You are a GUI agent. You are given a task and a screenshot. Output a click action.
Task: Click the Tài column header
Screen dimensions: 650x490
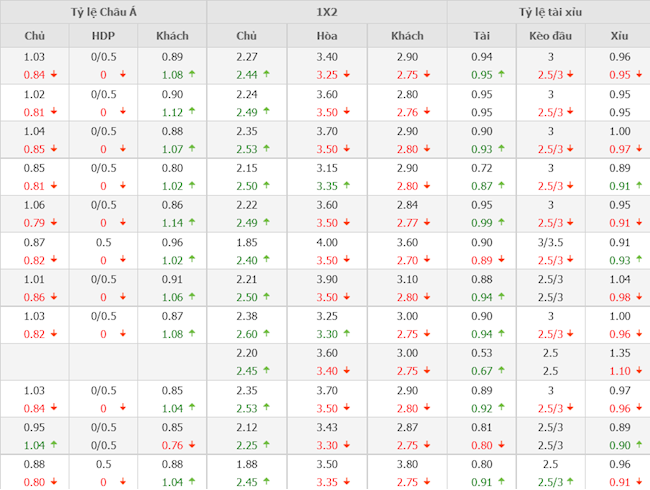point(481,36)
